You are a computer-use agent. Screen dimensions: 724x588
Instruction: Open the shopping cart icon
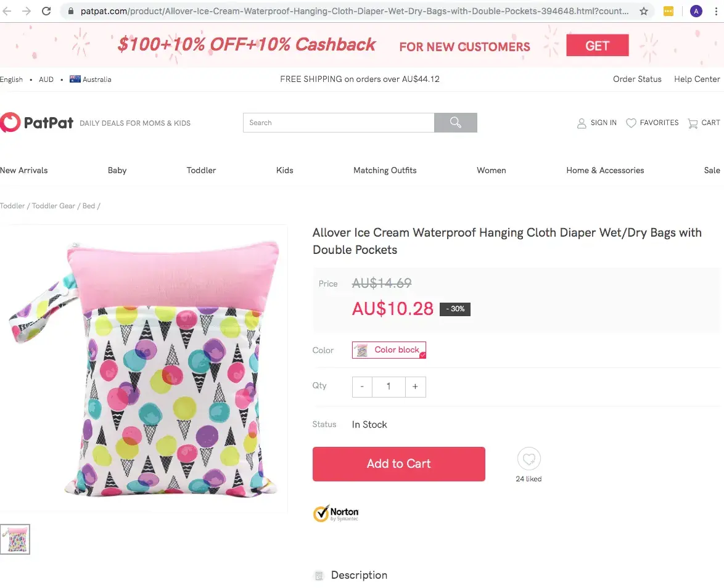(x=693, y=123)
